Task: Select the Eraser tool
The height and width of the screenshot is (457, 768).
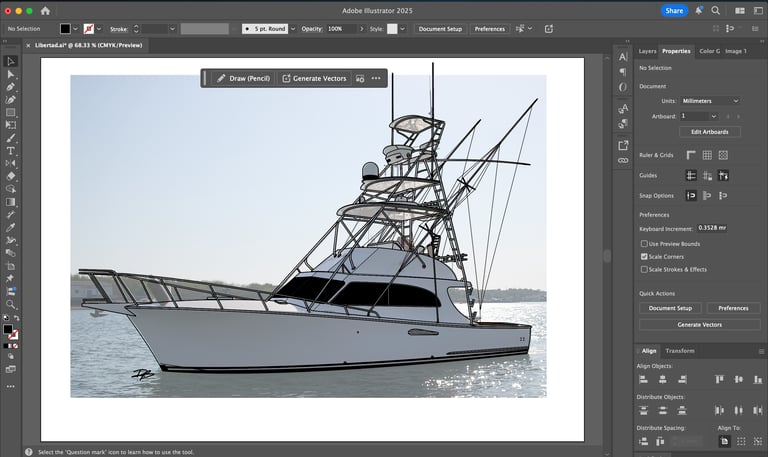Action: 10,176
